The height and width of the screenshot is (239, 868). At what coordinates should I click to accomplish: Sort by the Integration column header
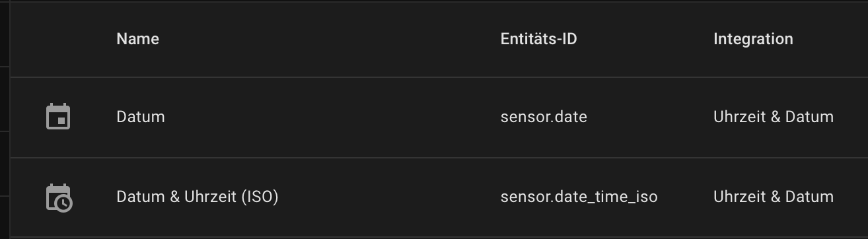(753, 39)
